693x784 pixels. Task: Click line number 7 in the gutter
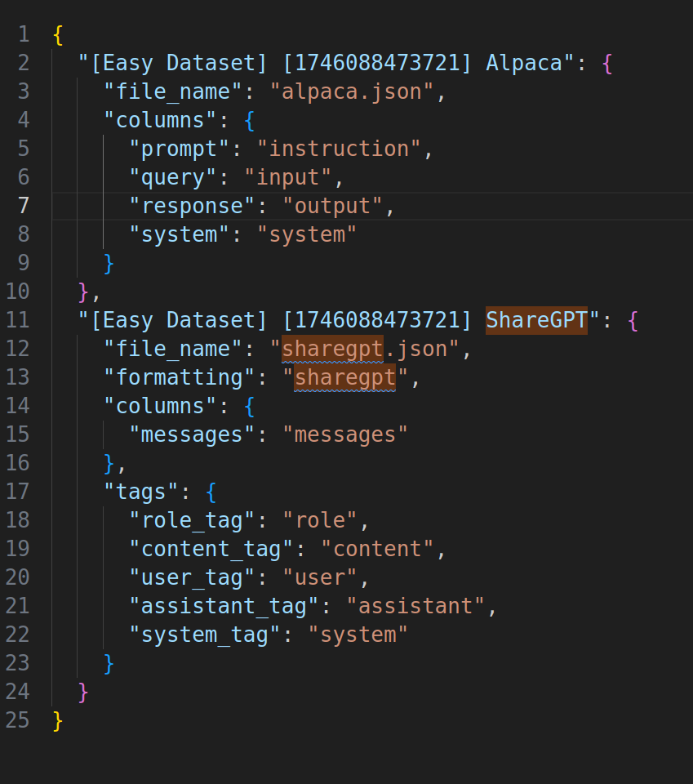tap(24, 206)
